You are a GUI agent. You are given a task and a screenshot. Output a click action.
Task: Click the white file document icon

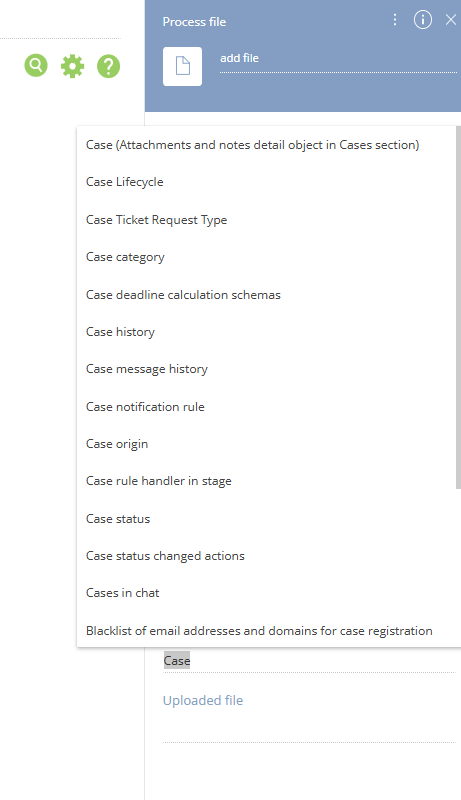(183, 66)
